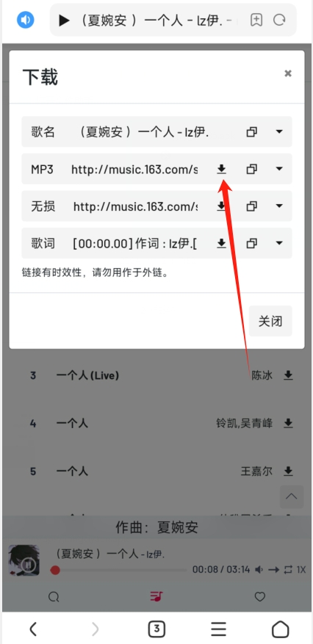The height and width of the screenshot is (644, 313).
Task: Copy the 歌名 song name
Action: [252, 132]
